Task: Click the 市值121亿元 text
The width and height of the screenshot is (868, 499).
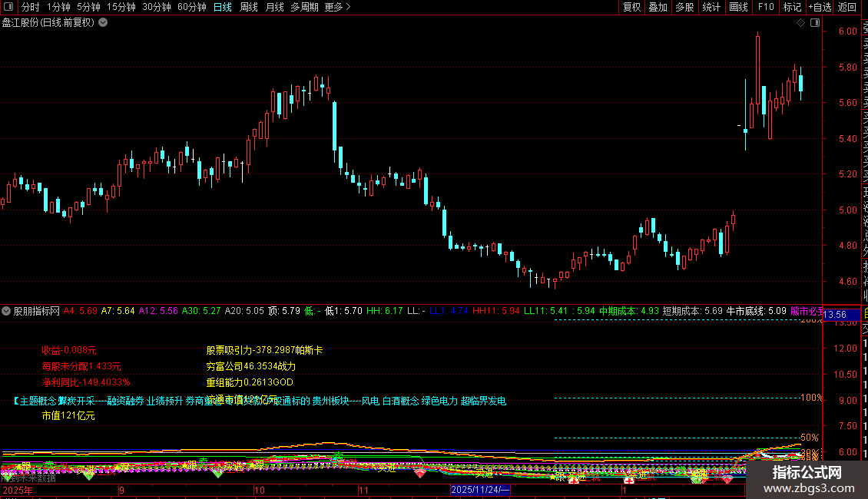Action: point(68,415)
